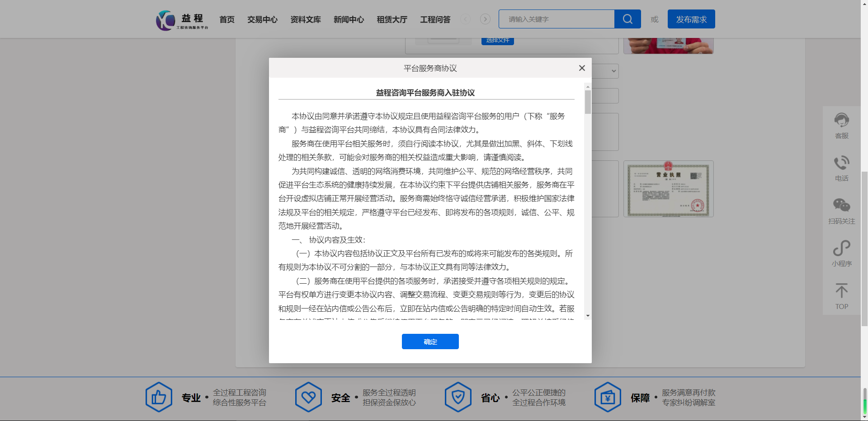Click the 服务满意再付款 footer text
This screenshot has height=421, width=868.
click(689, 393)
